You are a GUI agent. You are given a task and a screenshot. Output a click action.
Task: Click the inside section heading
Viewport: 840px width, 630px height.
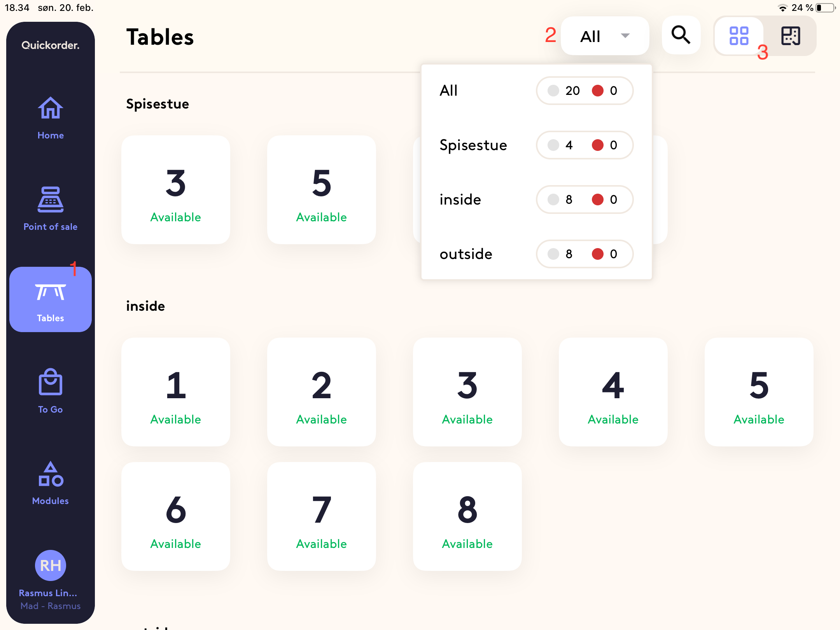pos(145,306)
